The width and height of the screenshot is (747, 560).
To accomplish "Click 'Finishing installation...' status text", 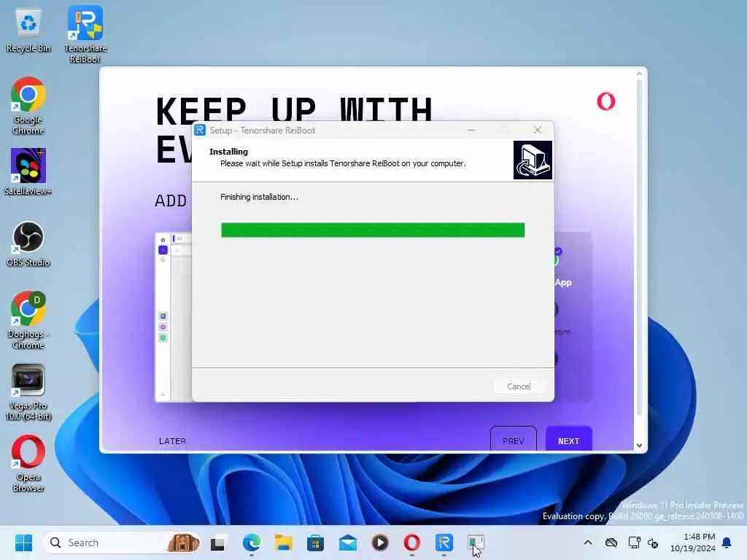I will (x=259, y=197).
